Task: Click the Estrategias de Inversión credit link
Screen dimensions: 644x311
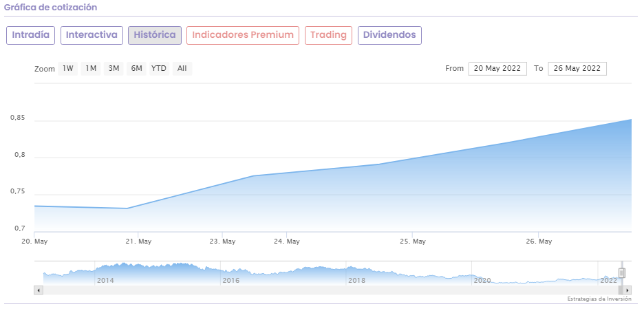Action: pyautogui.click(x=599, y=299)
